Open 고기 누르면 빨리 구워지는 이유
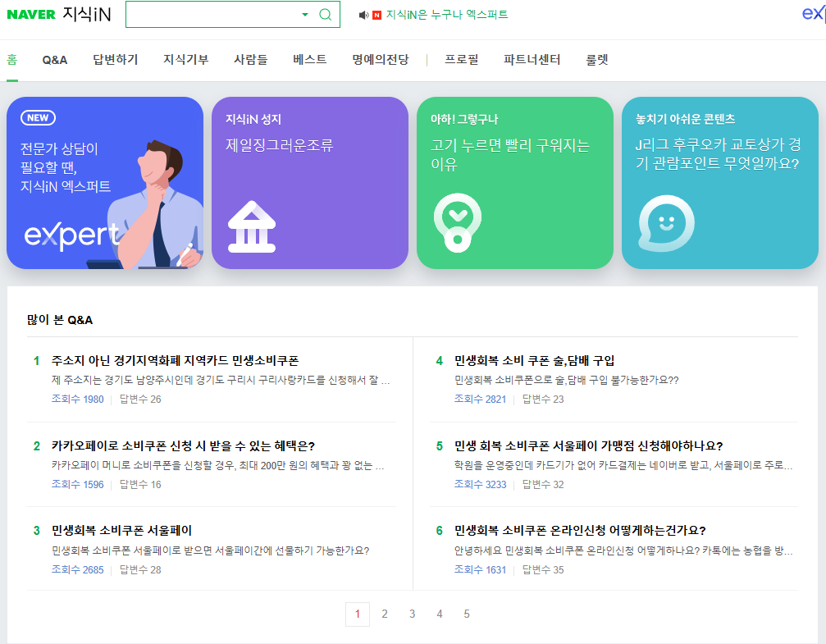Viewport: 826px width, 644px height. [510, 154]
